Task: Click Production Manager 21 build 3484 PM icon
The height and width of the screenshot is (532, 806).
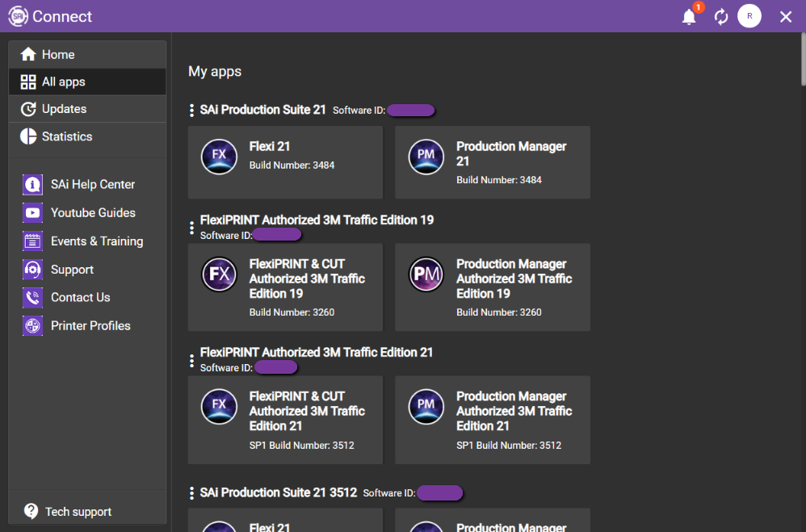Action: (x=426, y=157)
